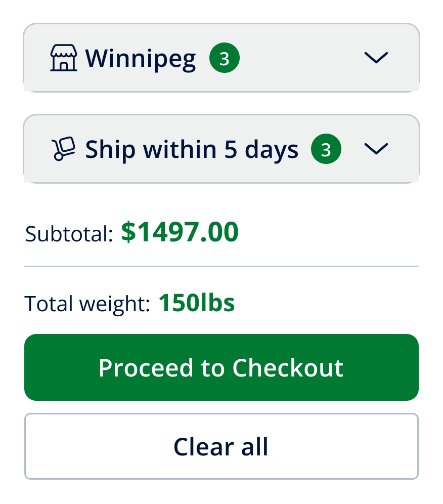The width and height of the screenshot is (443, 504).
Task: Click the Subtotal label
Action: (x=69, y=234)
